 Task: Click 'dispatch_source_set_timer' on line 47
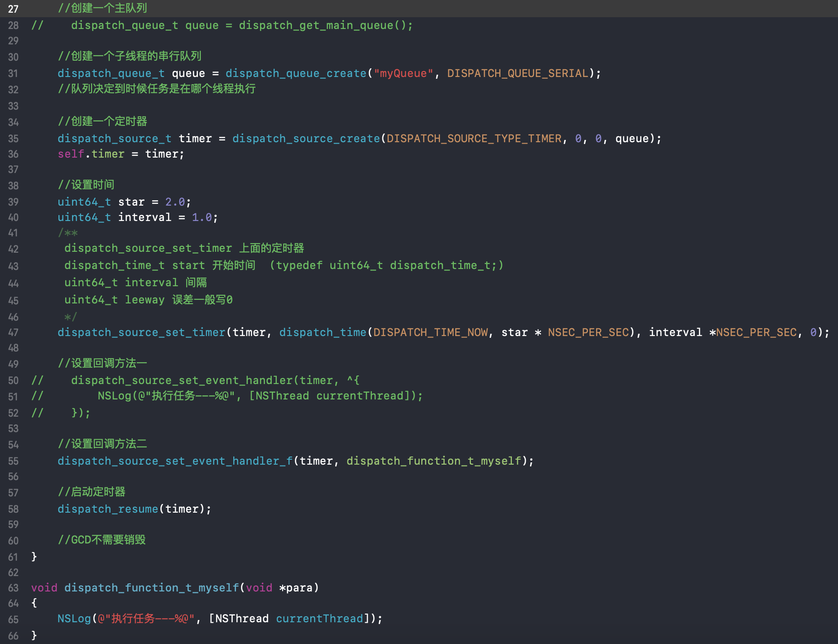(x=141, y=332)
